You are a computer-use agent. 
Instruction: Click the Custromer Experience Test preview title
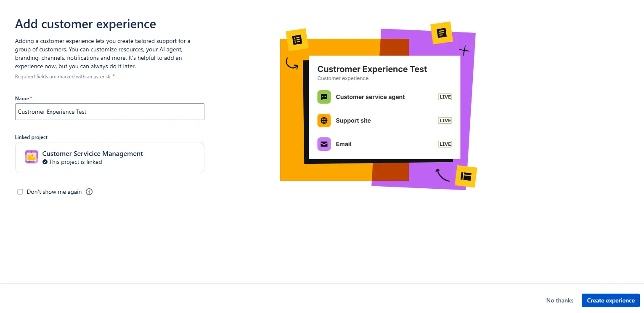[372, 69]
